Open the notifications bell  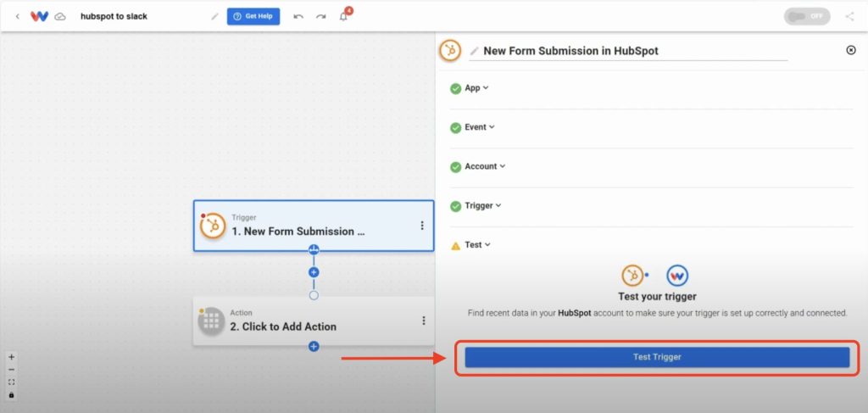point(344,16)
